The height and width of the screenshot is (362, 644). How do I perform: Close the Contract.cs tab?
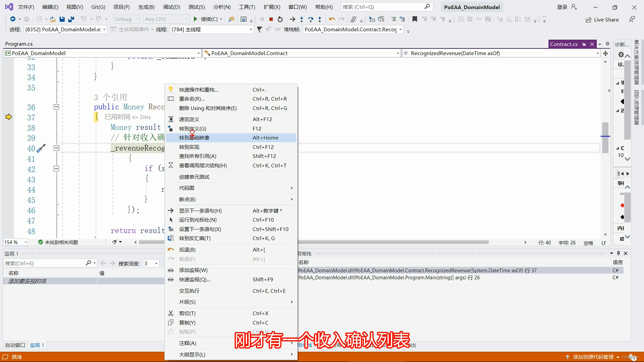592,44
